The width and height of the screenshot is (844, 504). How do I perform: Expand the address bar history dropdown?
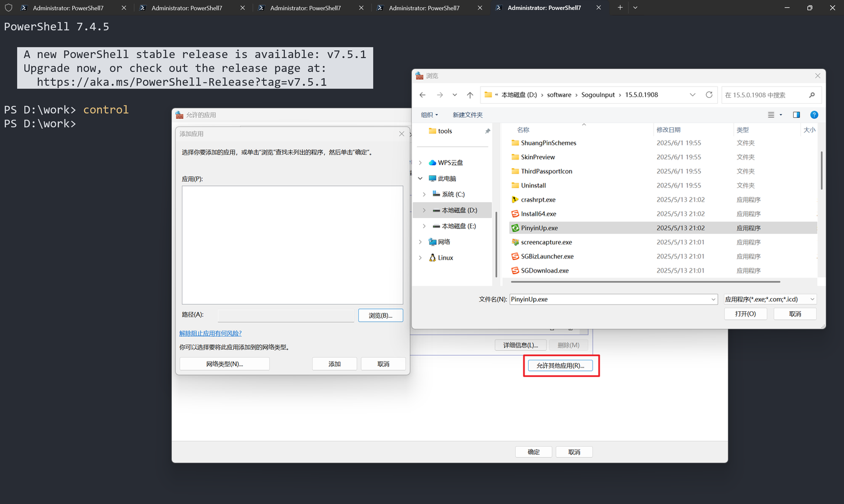tap(693, 95)
